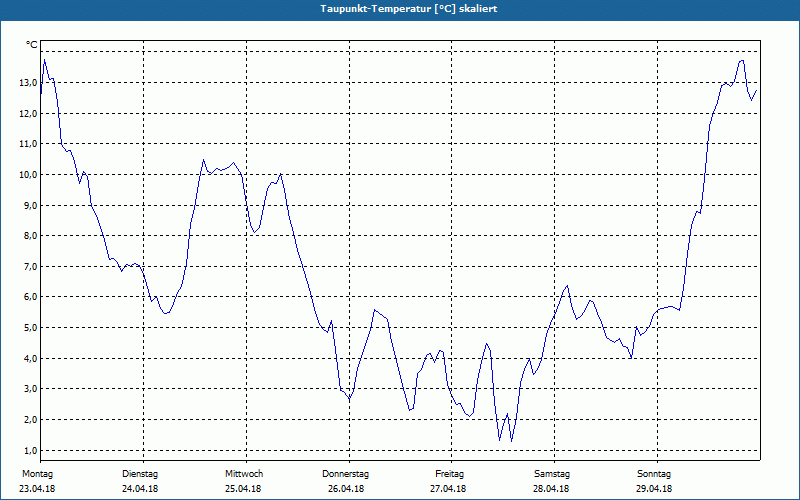
Task: Click the 11,0 axis value
Action: click(x=28, y=144)
